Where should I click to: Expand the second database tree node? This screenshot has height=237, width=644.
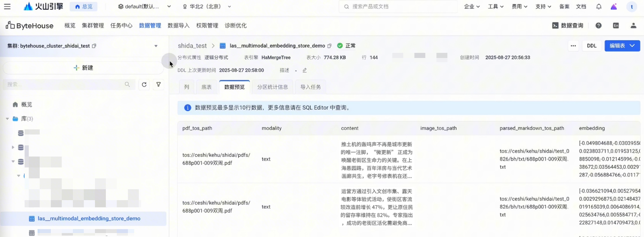(13, 147)
